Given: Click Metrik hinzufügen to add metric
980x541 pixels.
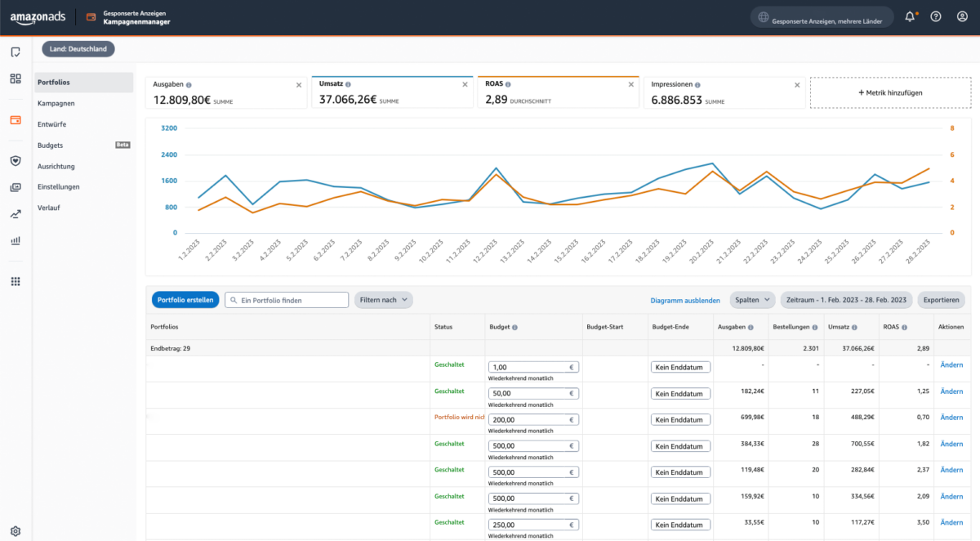Looking at the screenshot, I should coord(890,93).
